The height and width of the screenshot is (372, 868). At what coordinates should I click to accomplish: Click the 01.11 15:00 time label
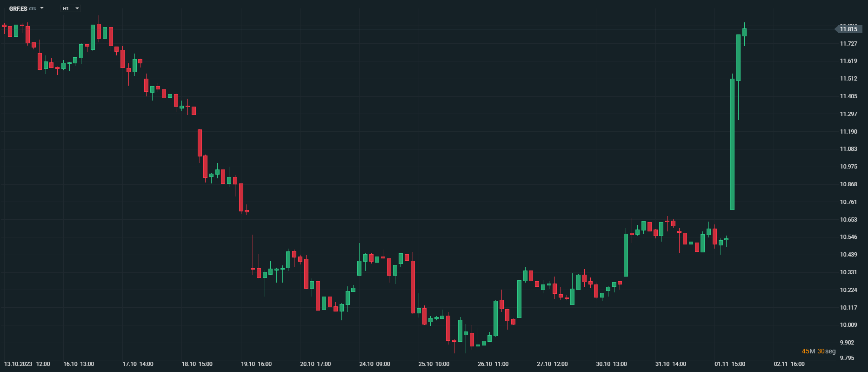point(730,364)
